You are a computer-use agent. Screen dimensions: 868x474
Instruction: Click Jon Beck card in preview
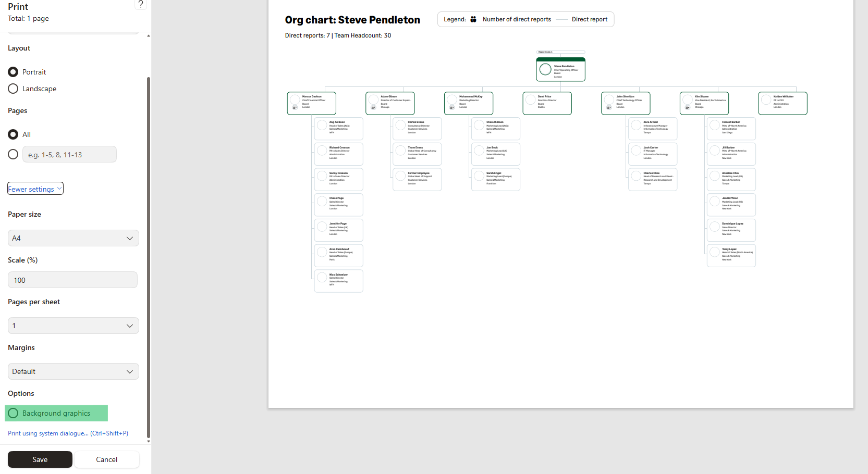pos(496,154)
